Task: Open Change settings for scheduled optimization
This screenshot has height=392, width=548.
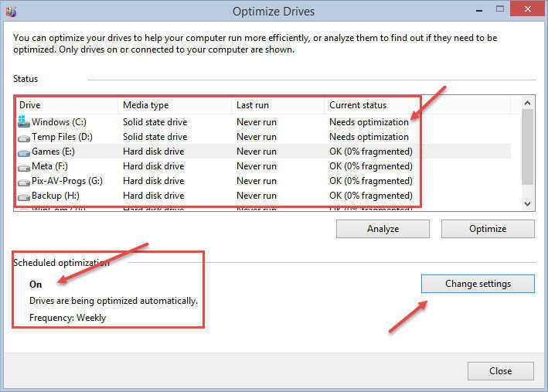Action: tap(478, 284)
